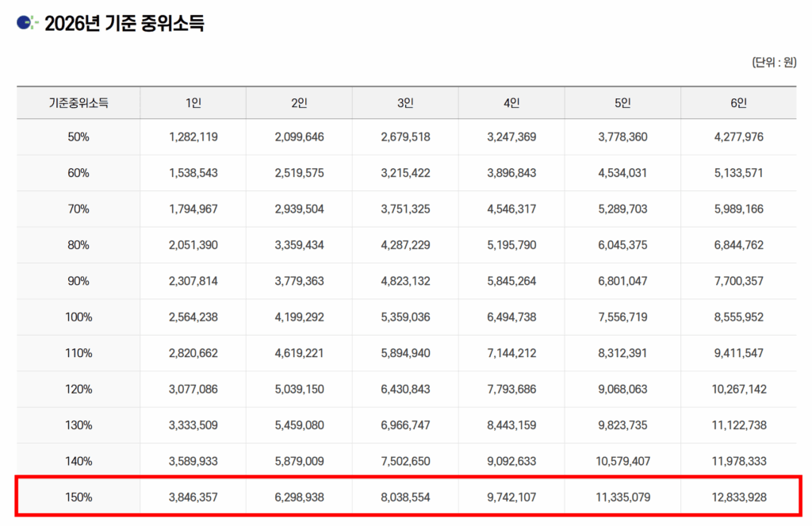Click the cell 5,039,150

[299, 389]
